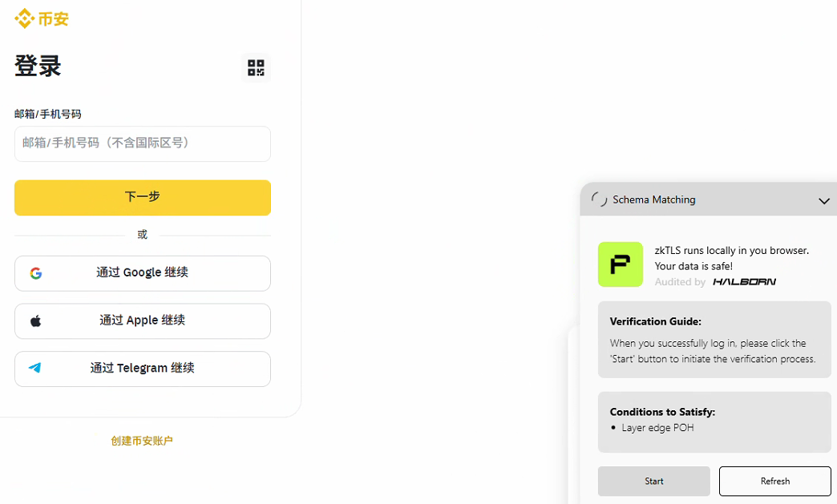Click the Apple logo icon

36,321
